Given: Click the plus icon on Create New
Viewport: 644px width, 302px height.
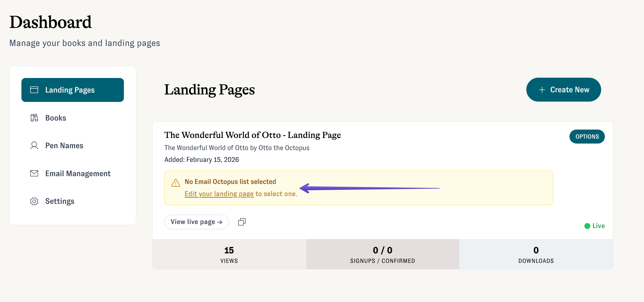Looking at the screenshot, I should point(542,89).
